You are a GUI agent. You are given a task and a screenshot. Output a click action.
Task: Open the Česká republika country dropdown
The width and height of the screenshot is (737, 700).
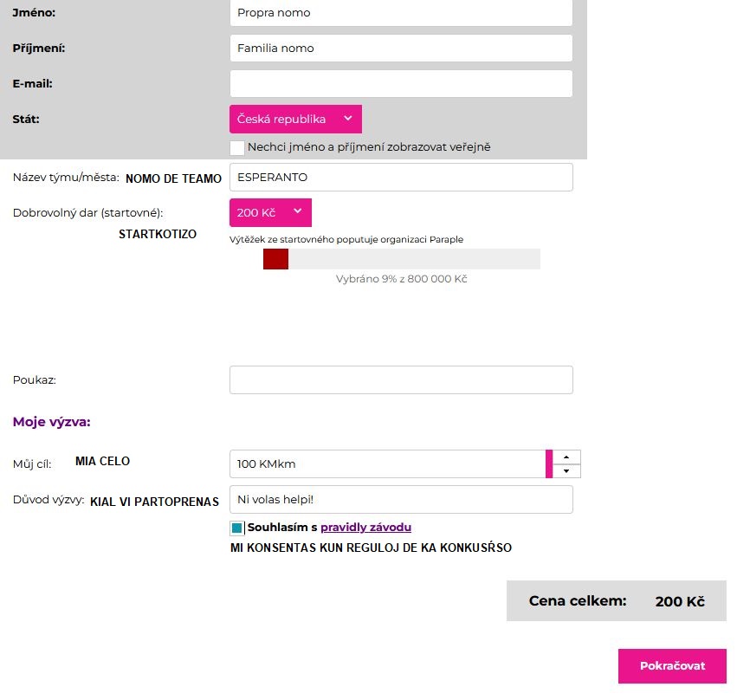294,119
